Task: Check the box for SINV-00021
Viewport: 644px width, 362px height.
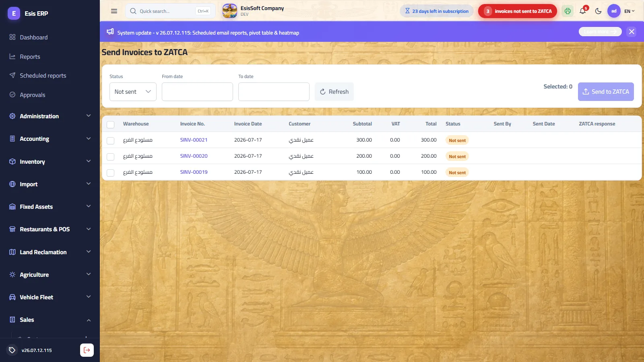Action: [110, 141]
